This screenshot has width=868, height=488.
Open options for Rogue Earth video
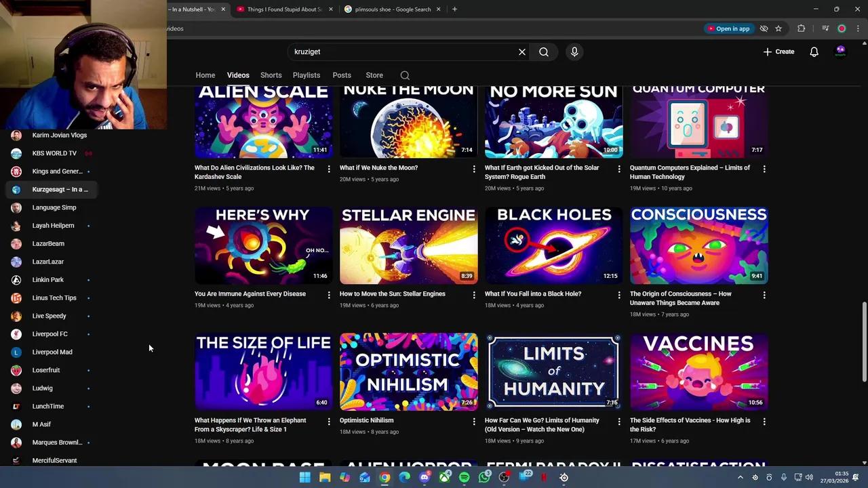point(618,169)
